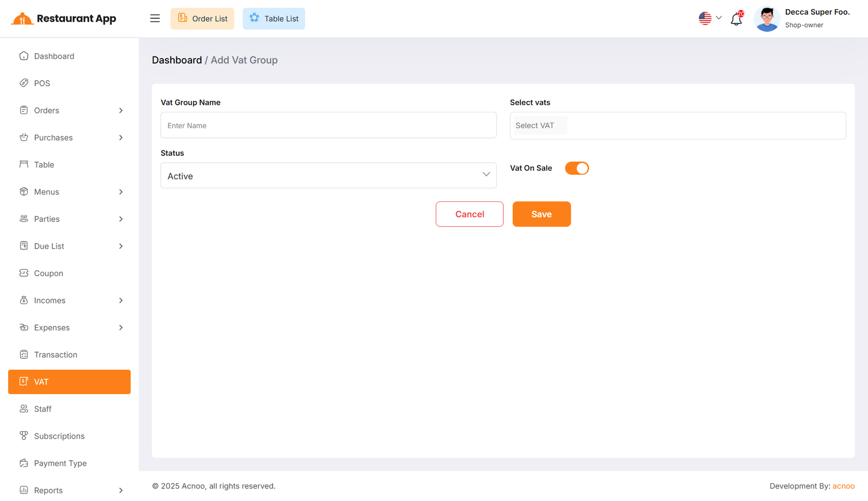This screenshot has width=868, height=501.
Task: Focus the Vat Group Name input field
Action: pyautogui.click(x=328, y=125)
